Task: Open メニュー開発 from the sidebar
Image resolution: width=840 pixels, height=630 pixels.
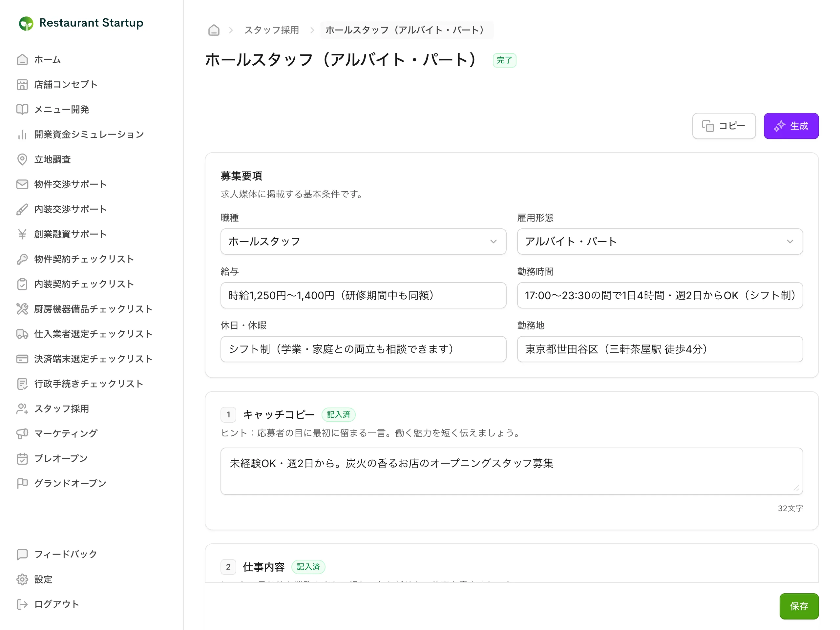Action: click(61, 109)
